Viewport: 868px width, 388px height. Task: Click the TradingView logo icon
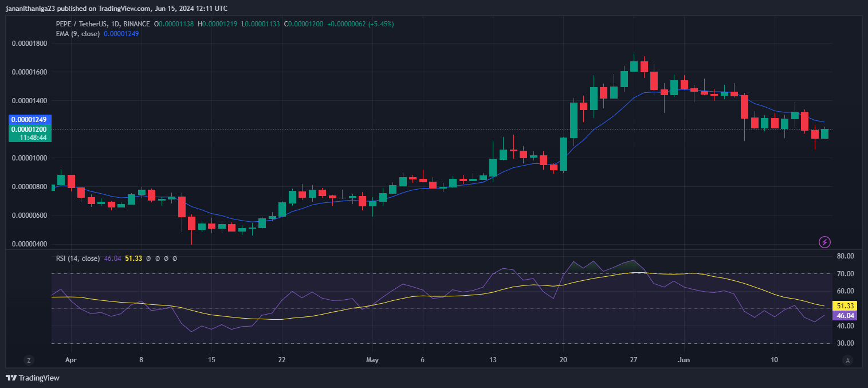click(x=11, y=378)
